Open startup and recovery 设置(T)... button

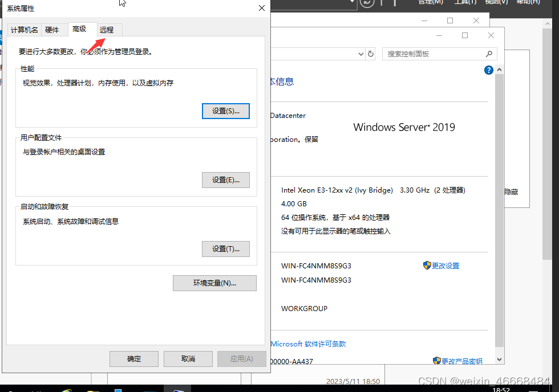click(226, 249)
